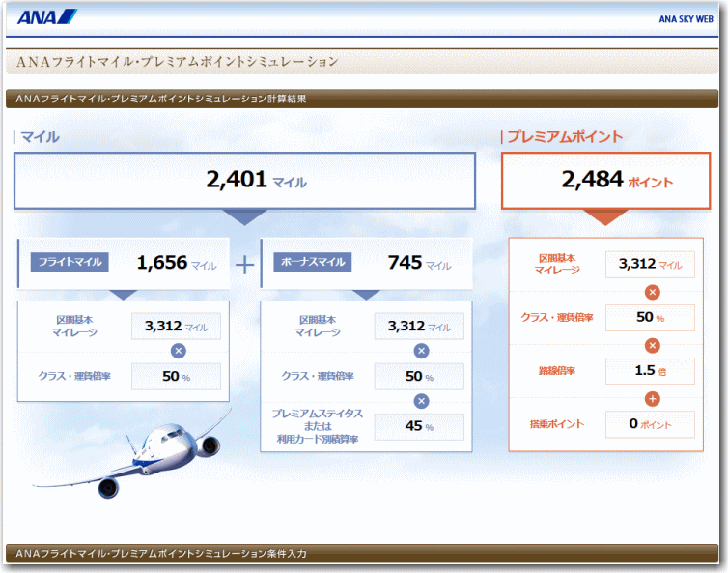Viewport: 728px width, 573px height.
Task: Click the 50% field in premium point panel
Action: [x=650, y=317]
